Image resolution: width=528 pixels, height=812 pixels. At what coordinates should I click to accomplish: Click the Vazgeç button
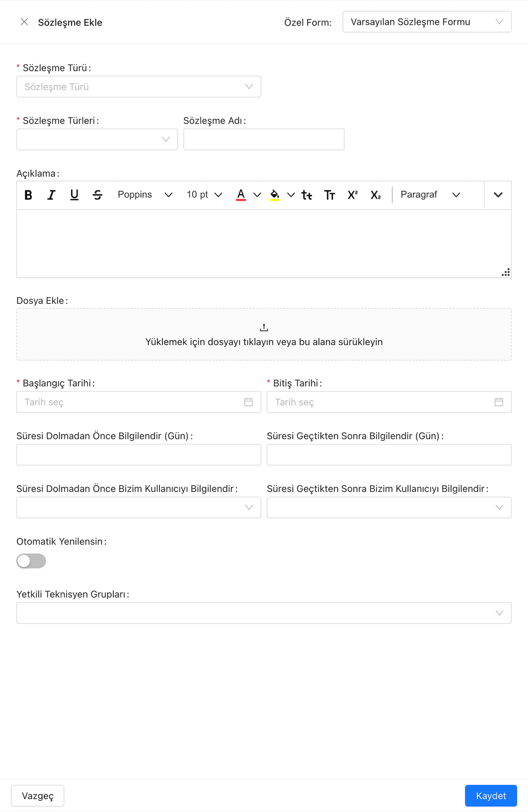(38, 796)
